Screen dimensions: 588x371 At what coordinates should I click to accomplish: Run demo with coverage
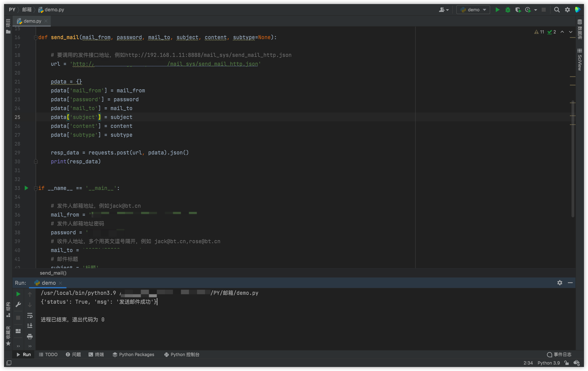[x=518, y=10]
